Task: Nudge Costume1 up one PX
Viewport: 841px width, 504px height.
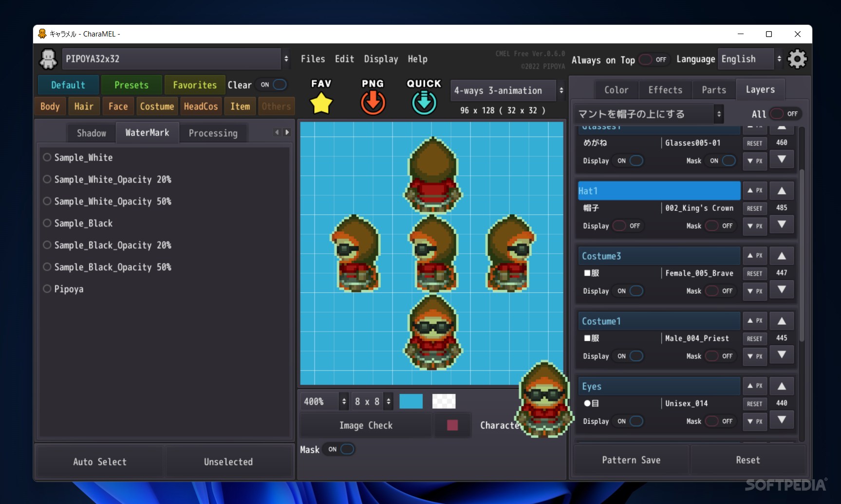Action: [x=755, y=321]
